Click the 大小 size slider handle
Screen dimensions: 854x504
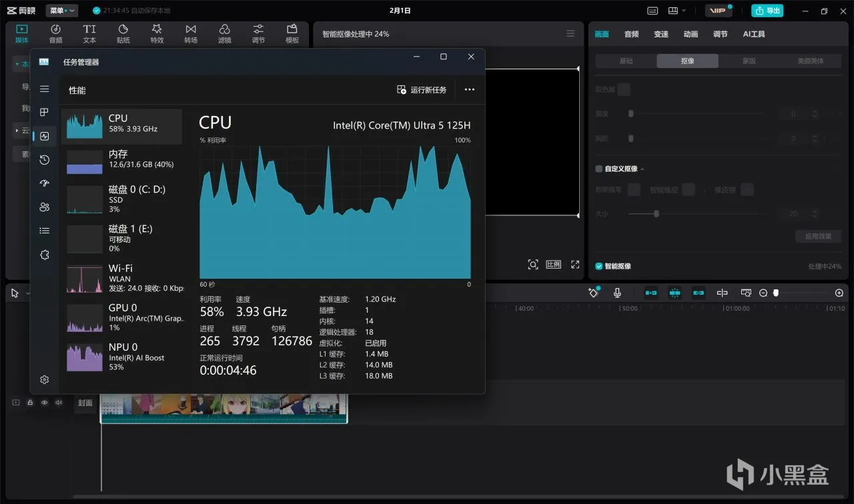(x=657, y=214)
